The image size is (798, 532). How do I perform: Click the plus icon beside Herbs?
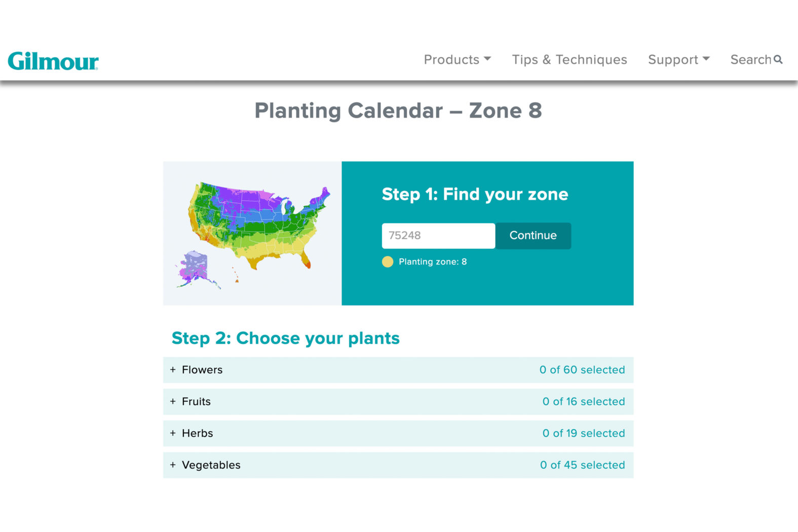pos(173,433)
